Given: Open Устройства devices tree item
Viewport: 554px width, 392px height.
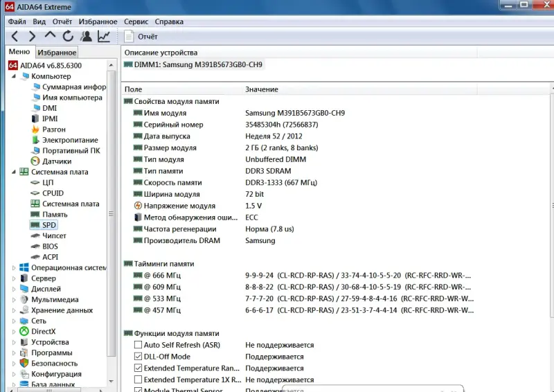Looking at the screenshot, I should click(44, 342).
